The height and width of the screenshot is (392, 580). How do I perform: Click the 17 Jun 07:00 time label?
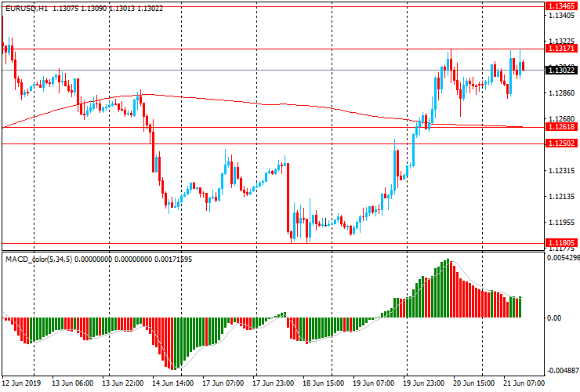tap(223, 383)
